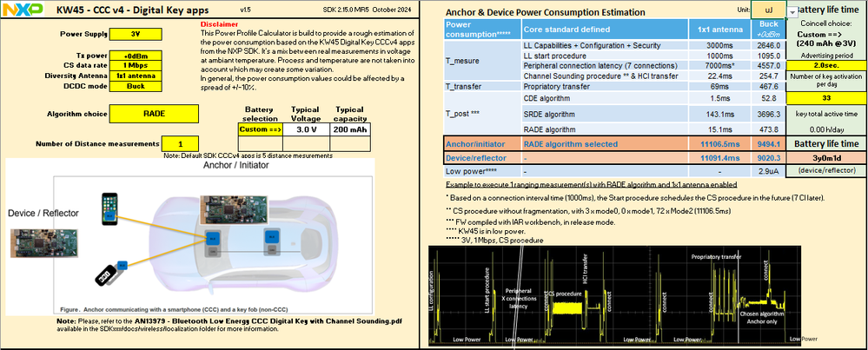Select the Anchor/initiator 11106.5ms total cell

tap(720, 144)
